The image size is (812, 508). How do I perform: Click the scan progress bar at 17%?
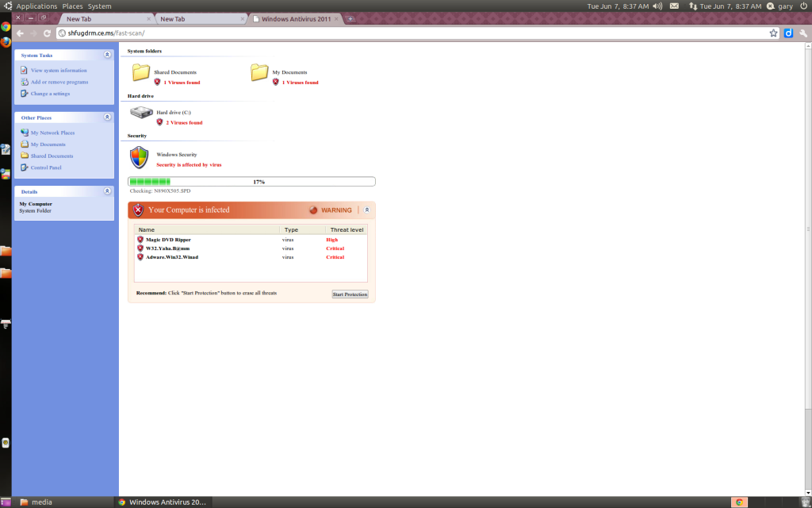point(251,182)
